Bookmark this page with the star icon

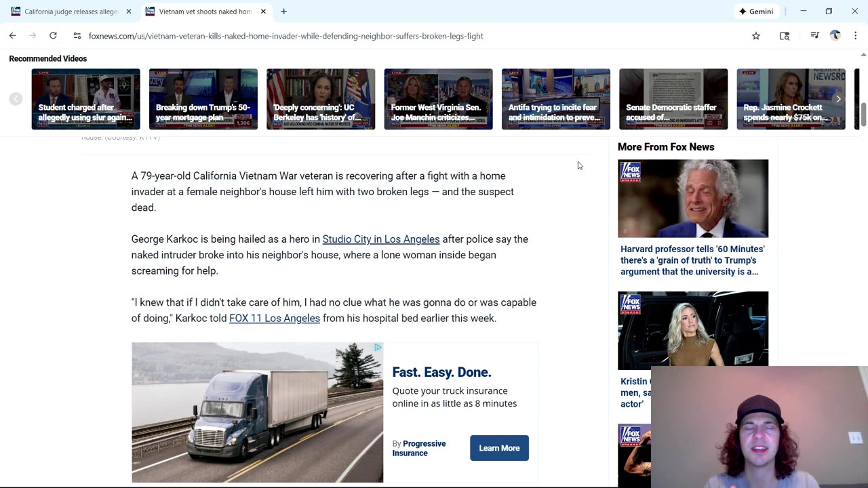[756, 36]
